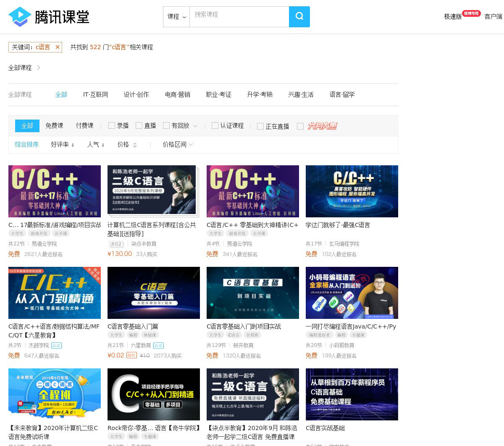504x446 pixels.
Task: Open the C语言零基础 到项目实战 thumbnail
Action: tap(253, 293)
